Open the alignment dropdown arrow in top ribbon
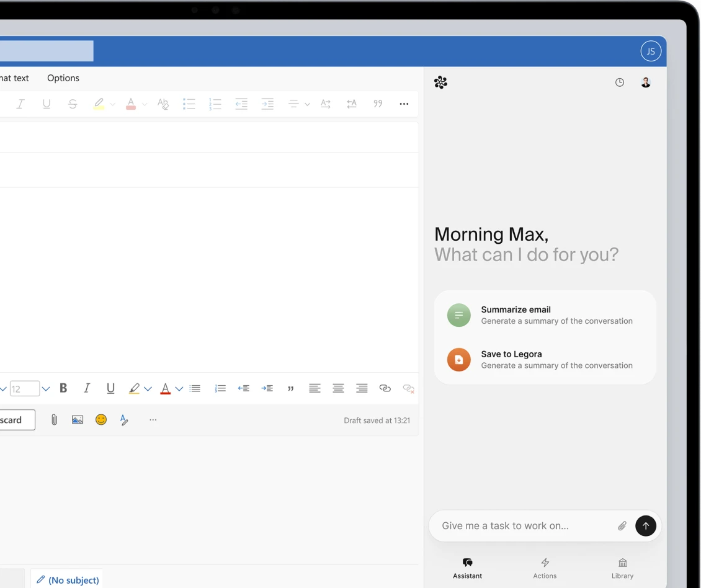 click(x=307, y=104)
